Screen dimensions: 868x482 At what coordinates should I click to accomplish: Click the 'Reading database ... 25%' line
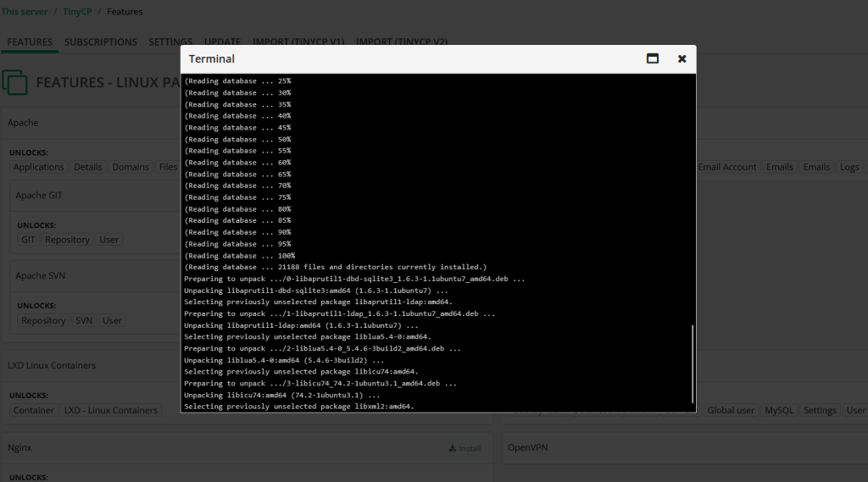point(237,80)
